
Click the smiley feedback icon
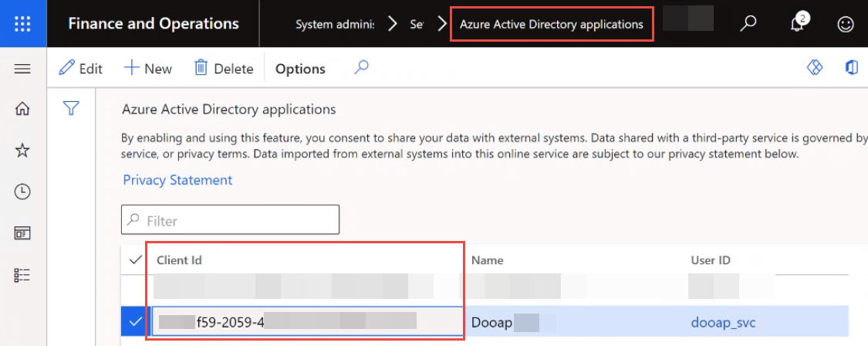pos(846,24)
